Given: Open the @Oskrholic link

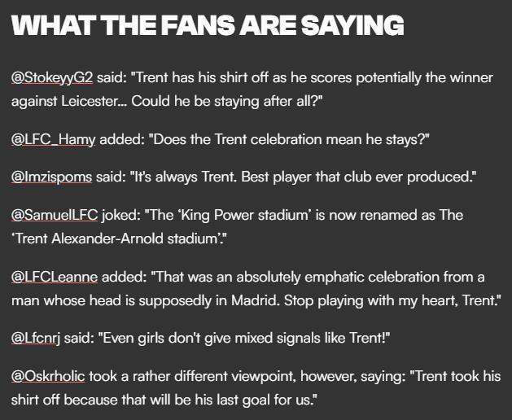Looking at the screenshot, I should click(48, 376).
